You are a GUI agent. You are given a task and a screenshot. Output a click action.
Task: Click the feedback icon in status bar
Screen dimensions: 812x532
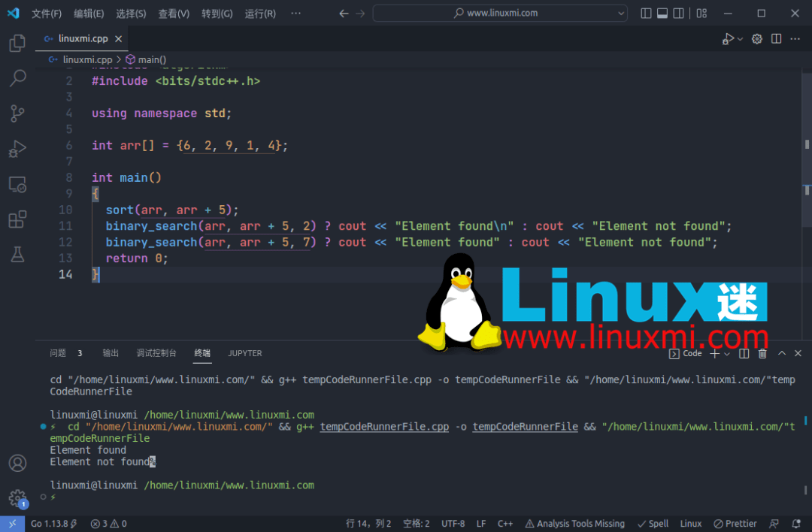coord(774,524)
